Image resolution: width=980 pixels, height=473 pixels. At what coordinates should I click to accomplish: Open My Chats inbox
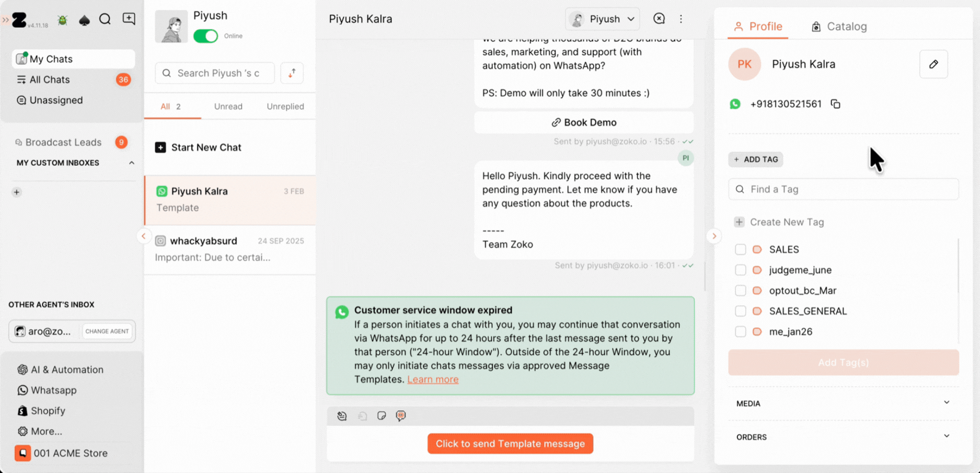click(x=73, y=59)
